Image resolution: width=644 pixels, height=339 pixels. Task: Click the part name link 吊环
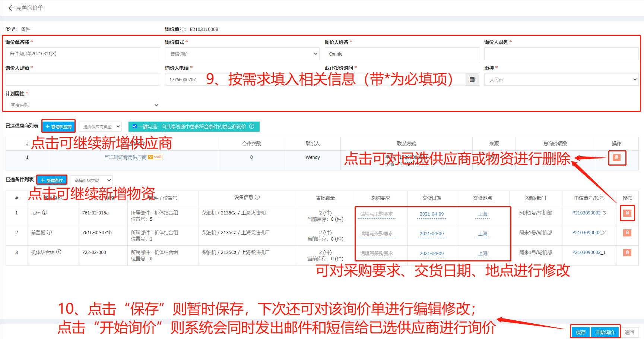pos(36,213)
